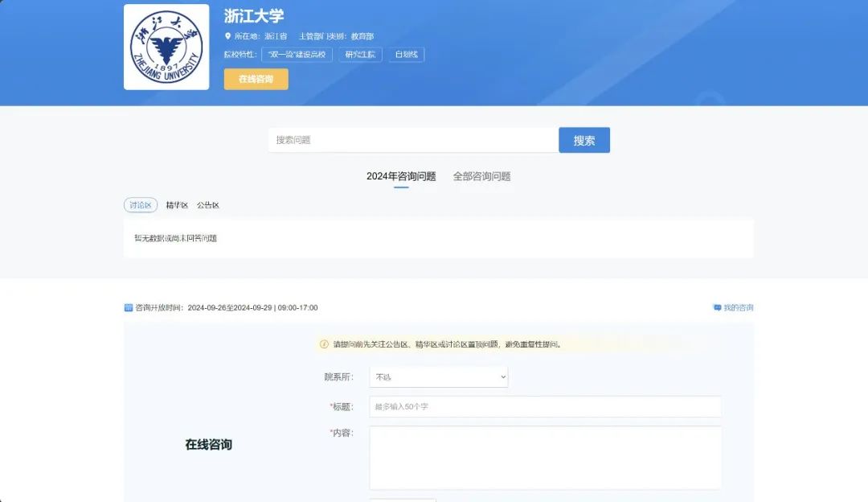Click the 主管部门类别: 教育部 text
This screenshot has height=502, width=868.
(x=337, y=36)
